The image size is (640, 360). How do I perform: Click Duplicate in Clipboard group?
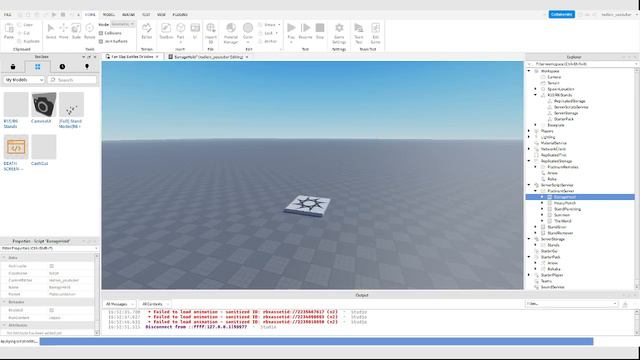[x=29, y=41]
